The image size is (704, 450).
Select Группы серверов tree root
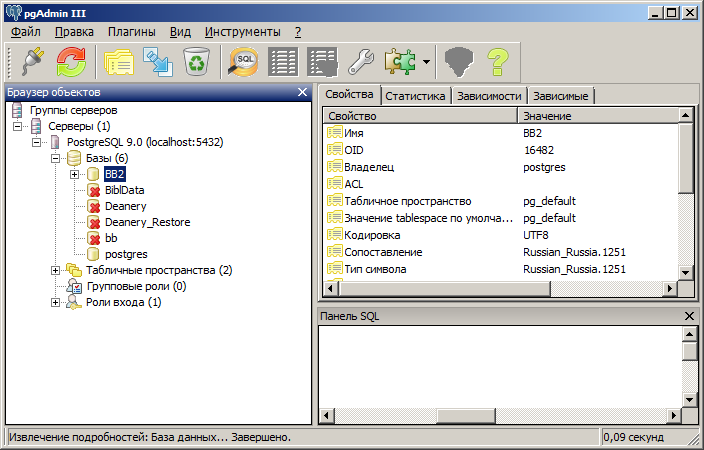click(x=73, y=110)
